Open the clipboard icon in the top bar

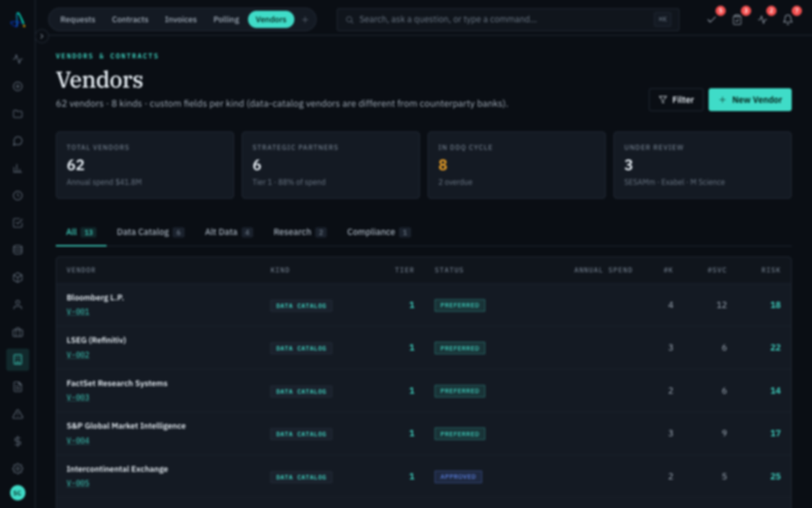click(737, 20)
